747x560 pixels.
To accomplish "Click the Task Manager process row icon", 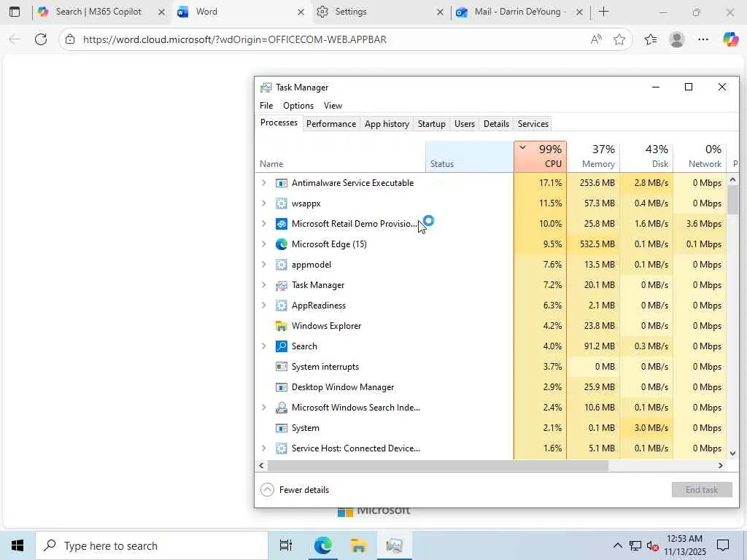I will pyautogui.click(x=282, y=285).
